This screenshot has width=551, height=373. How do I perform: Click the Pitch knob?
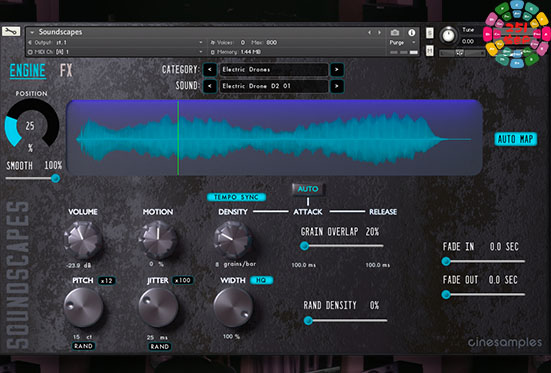click(x=83, y=307)
